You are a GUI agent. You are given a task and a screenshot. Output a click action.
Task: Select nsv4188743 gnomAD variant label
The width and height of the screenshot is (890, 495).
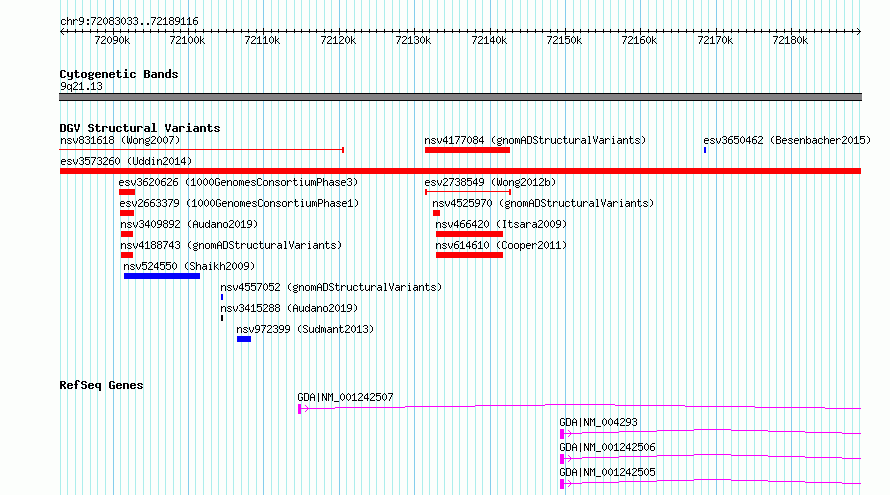tap(231, 245)
